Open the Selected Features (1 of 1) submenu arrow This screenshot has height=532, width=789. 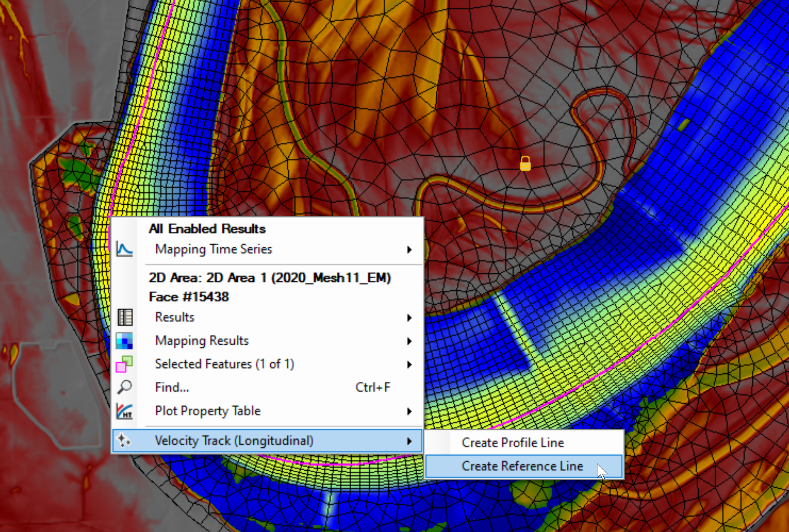pyautogui.click(x=409, y=365)
